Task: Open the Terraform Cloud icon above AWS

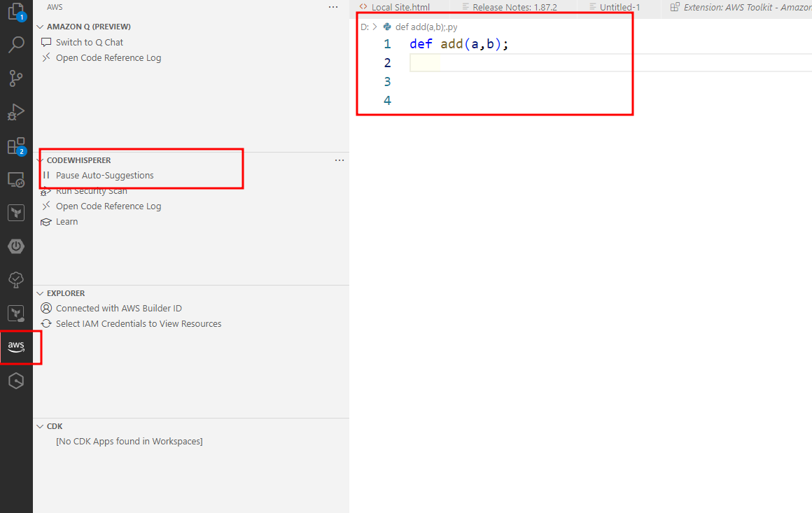Action: click(16, 313)
